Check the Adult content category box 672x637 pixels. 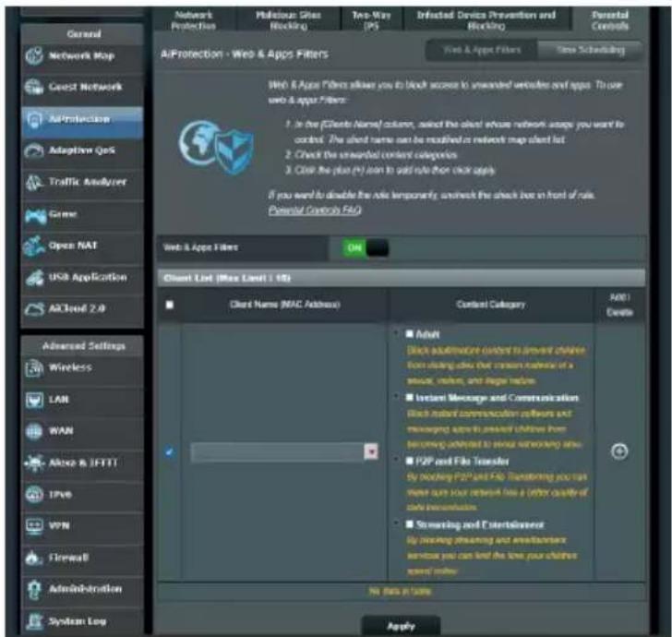tap(409, 333)
